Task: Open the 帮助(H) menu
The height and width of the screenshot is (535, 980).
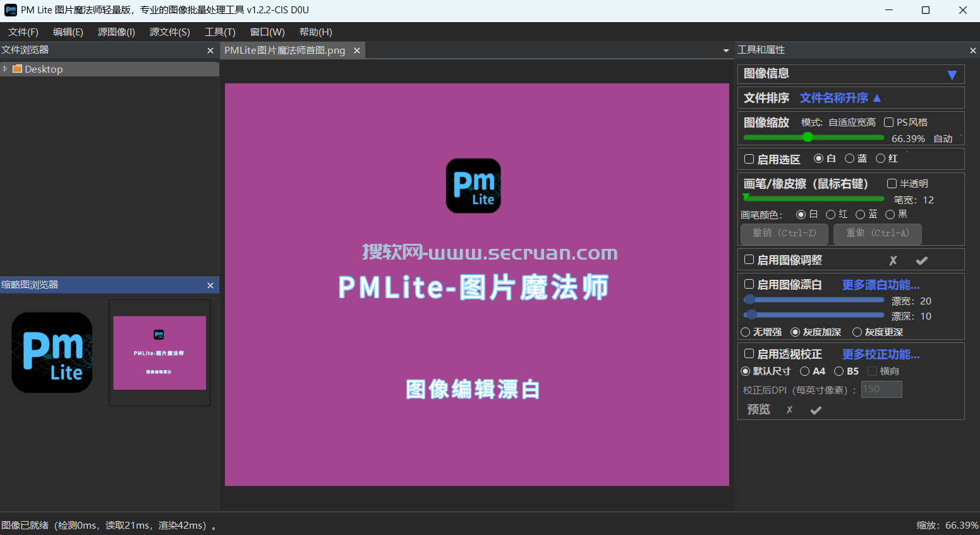Action: click(316, 32)
